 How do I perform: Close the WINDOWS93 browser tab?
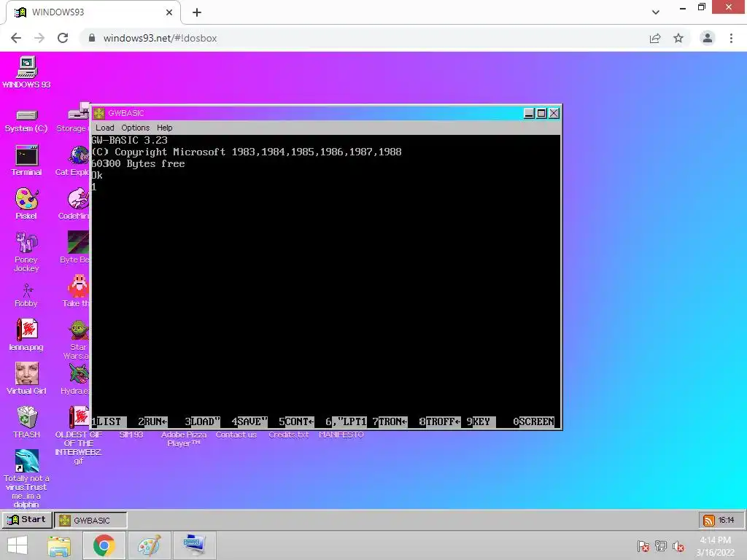point(169,12)
